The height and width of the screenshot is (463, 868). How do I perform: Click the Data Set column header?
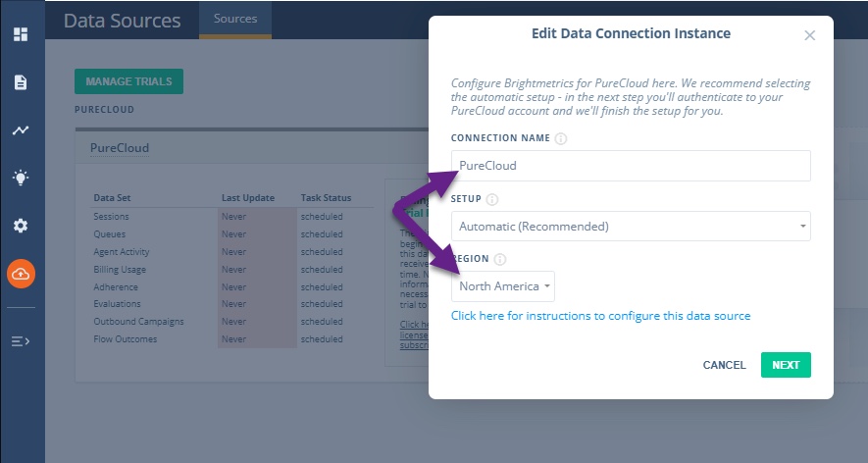tap(113, 198)
